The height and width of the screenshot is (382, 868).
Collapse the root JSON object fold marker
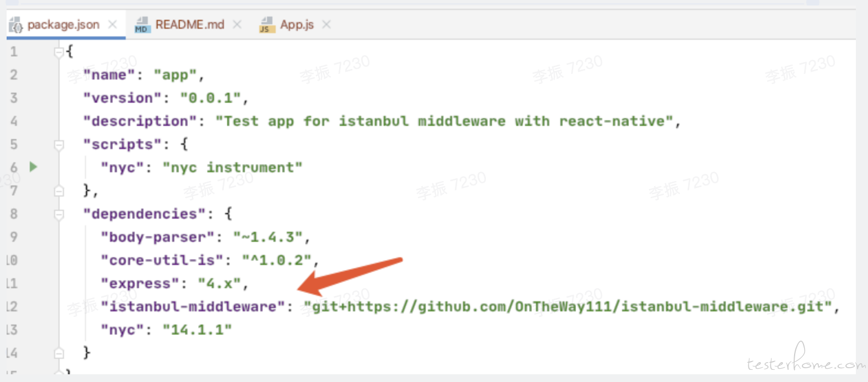pyautogui.click(x=58, y=52)
